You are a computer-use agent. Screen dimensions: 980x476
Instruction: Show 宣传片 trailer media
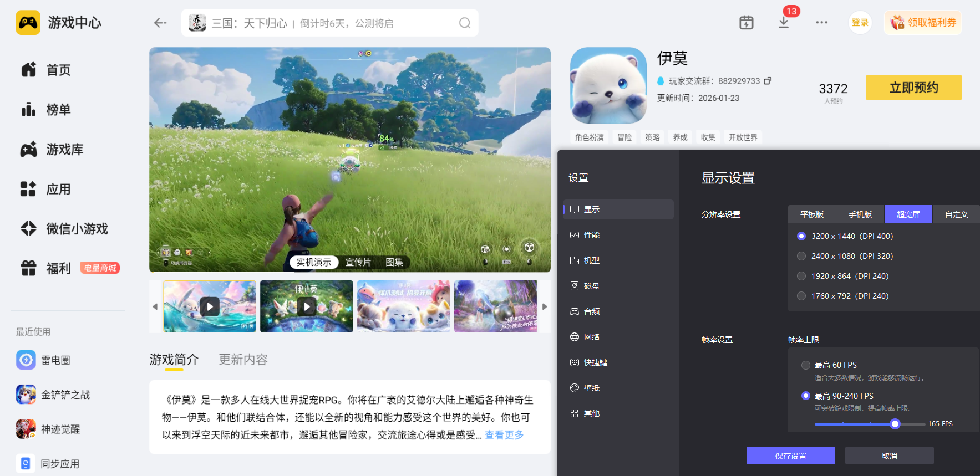tap(358, 262)
